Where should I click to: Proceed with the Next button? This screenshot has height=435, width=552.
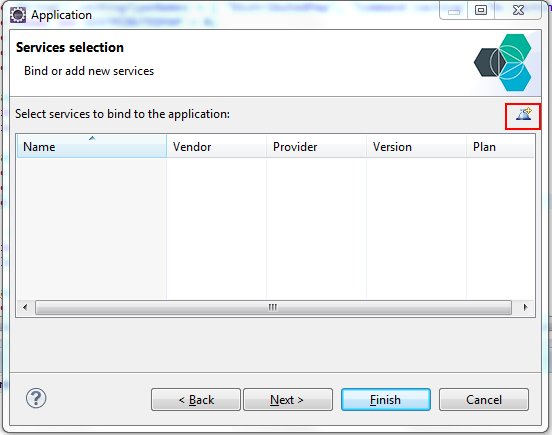[288, 400]
